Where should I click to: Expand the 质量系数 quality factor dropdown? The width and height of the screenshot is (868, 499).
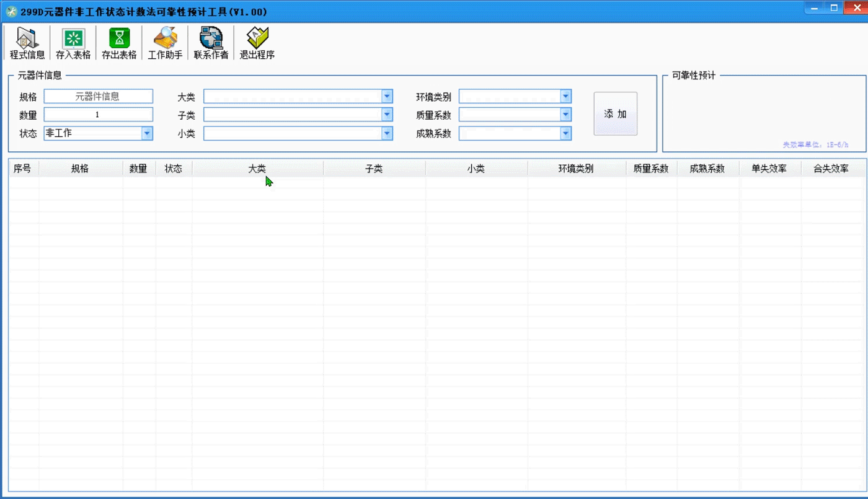[565, 115]
